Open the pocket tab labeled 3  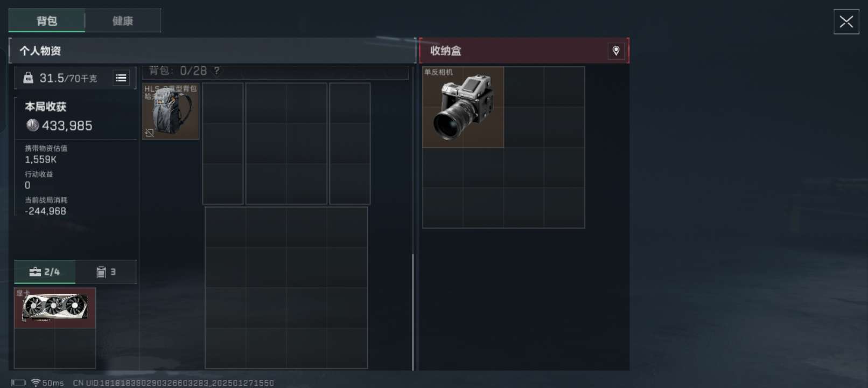point(106,272)
